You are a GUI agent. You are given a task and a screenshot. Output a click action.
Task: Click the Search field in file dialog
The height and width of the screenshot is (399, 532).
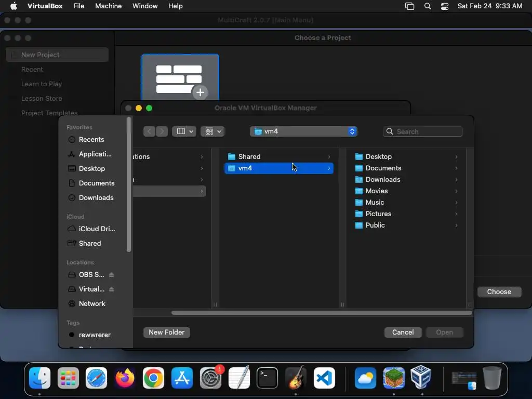point(423,131)
